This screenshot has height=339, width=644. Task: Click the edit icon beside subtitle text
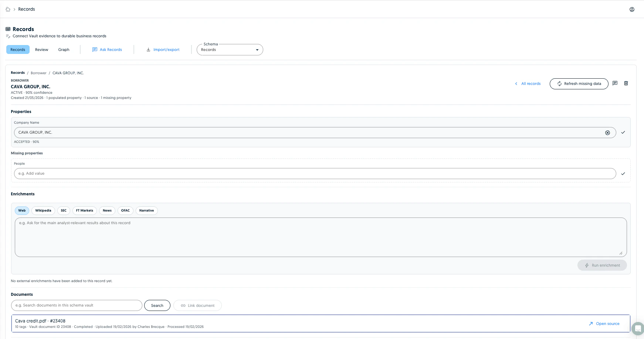point(8,36)
